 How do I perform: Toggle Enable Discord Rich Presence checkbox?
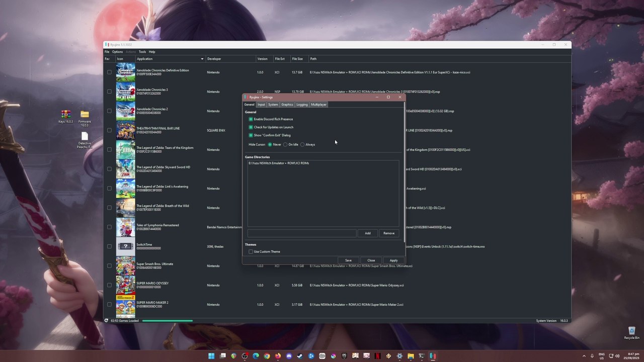(251, 119)
